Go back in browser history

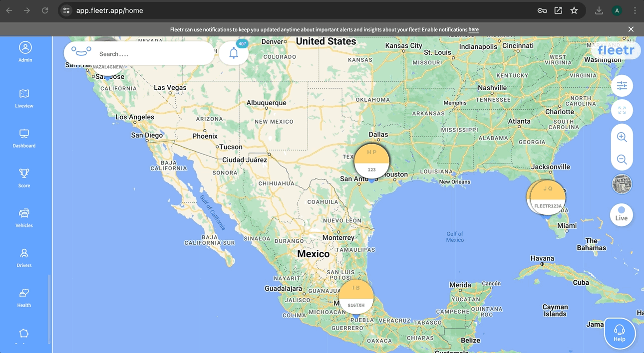9,10
